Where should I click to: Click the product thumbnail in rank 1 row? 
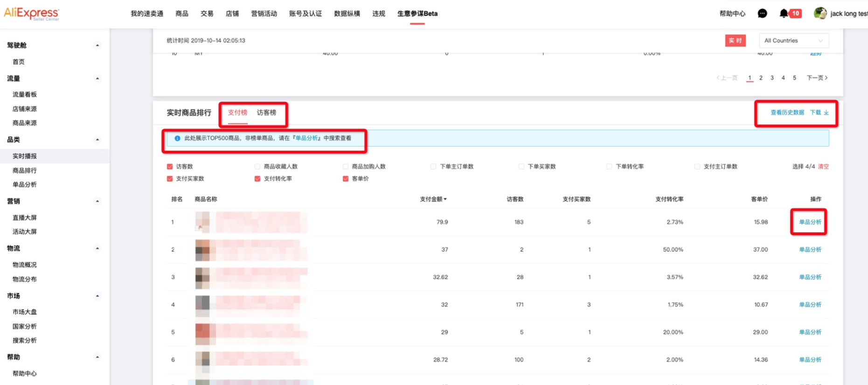(202, 222)
